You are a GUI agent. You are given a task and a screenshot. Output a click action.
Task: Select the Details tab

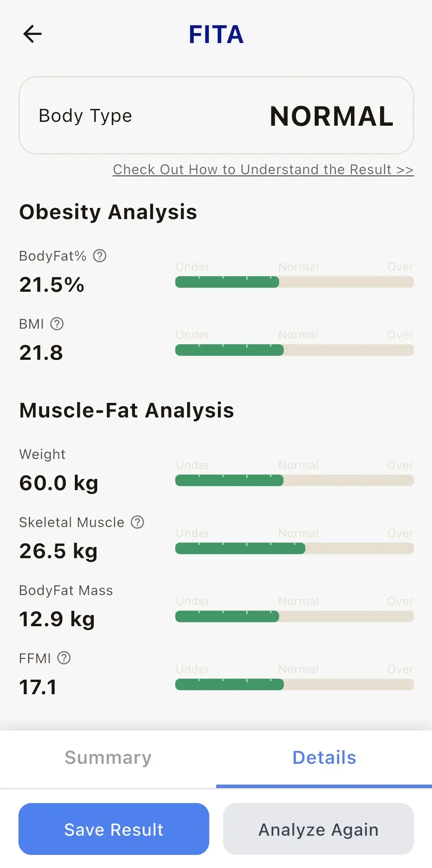324,758
